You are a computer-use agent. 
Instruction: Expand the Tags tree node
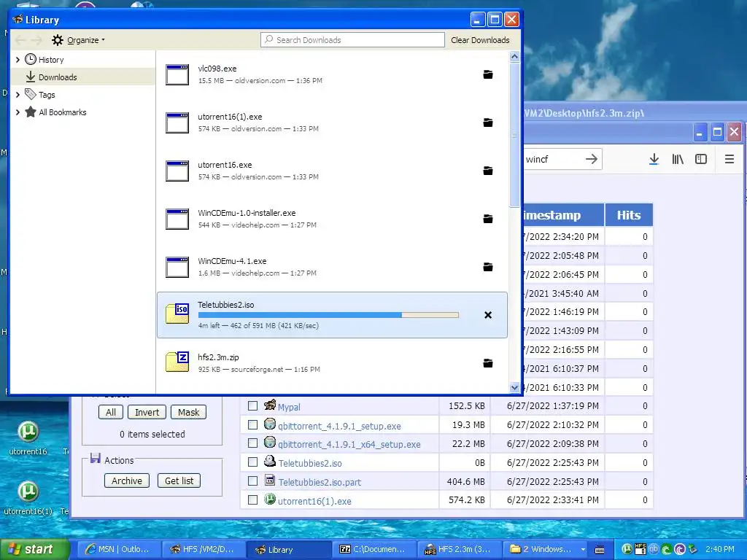click(x=18, y=95)
